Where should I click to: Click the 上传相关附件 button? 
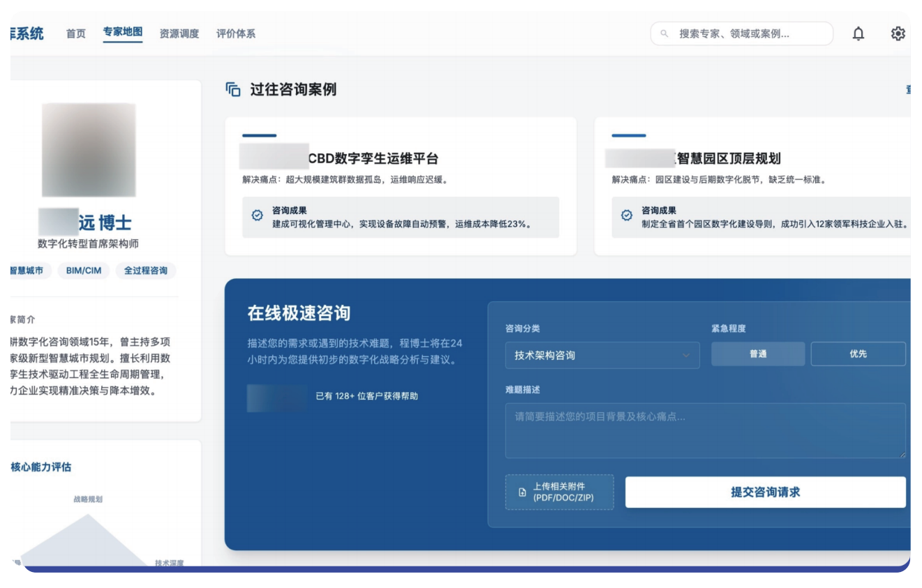click(558, 492)
